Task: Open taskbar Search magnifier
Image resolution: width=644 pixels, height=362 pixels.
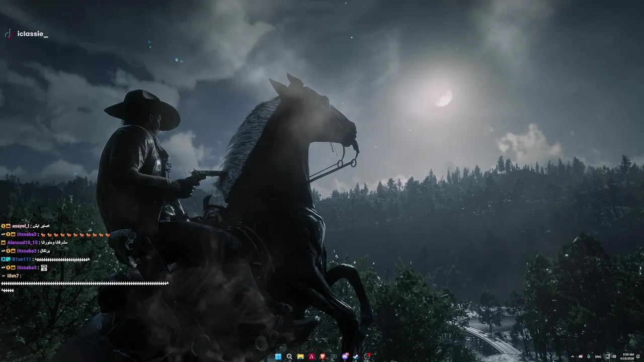Action: 289,356
